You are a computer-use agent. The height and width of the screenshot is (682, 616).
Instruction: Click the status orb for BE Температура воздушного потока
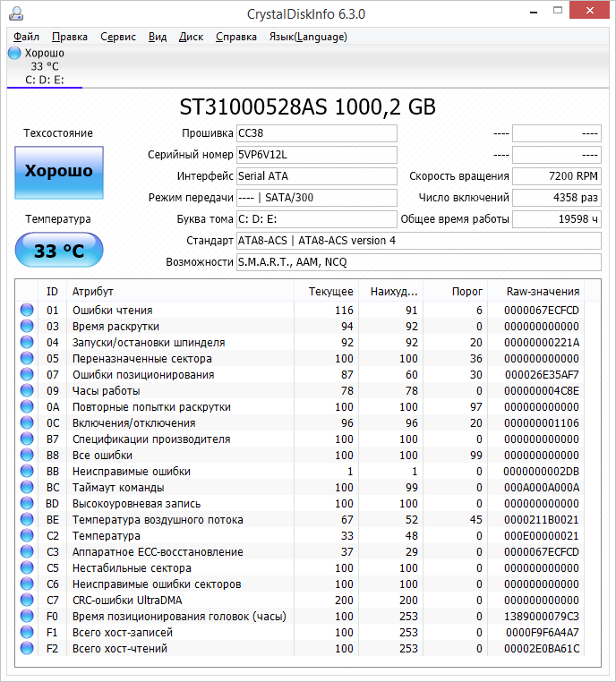point(27,519)
